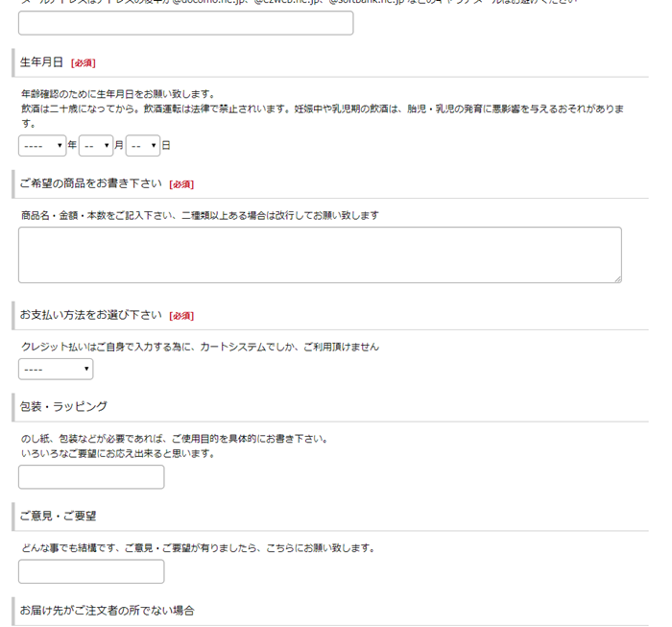Click the お支払い方法をお選び下さい heading
Screen dimensions: 672x627
pos(90,315)
